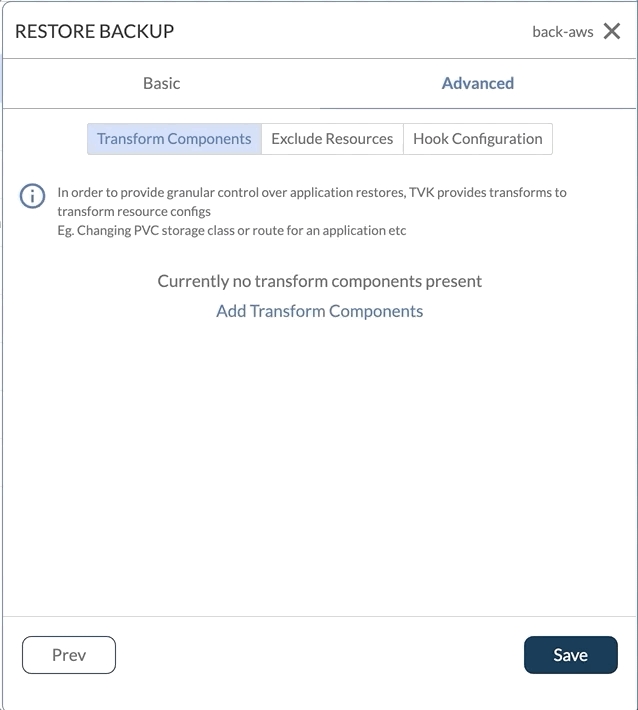
Task: Click the info circle icon
Action: coord(32,196)
